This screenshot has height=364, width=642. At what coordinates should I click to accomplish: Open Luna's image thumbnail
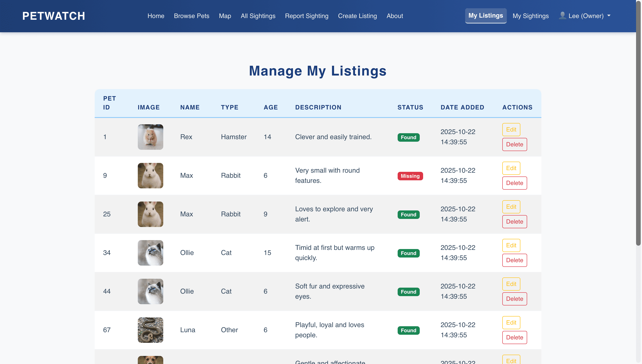(x=150, y=330)
